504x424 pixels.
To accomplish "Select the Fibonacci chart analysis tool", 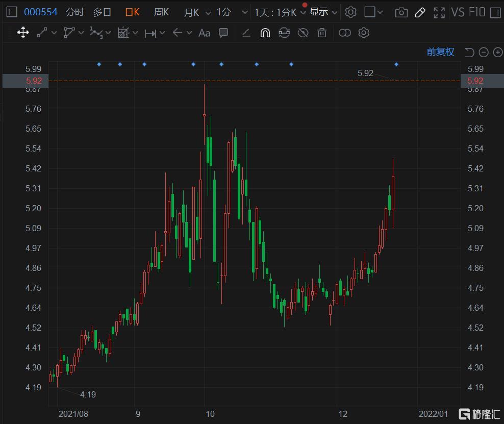I will [123, 33].
